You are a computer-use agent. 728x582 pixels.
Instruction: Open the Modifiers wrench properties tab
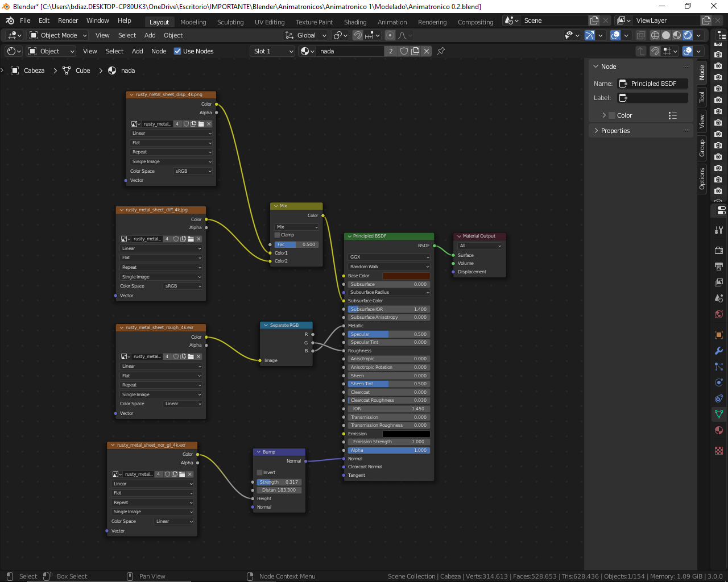click(x=719, y=351)
